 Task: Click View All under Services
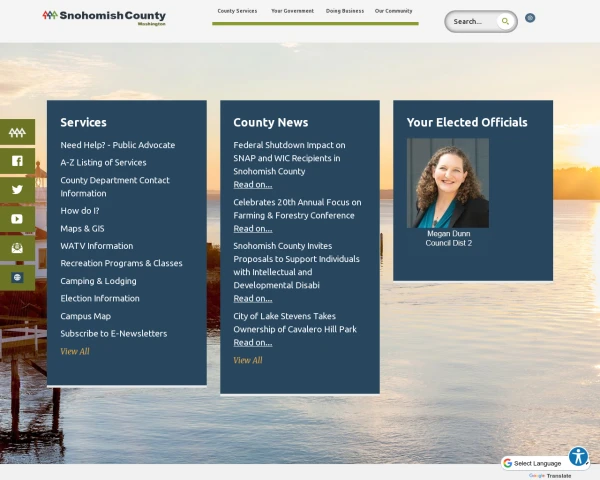[75, 351]
